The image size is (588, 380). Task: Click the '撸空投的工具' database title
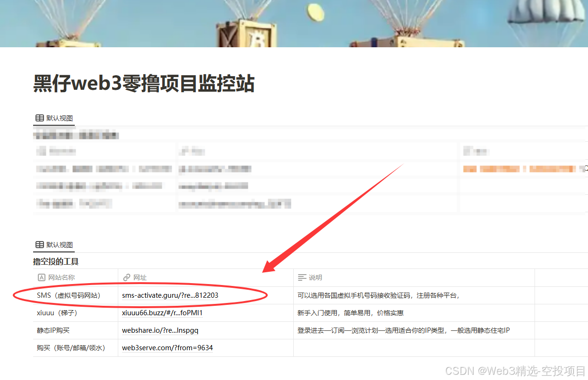click(56, 261)
